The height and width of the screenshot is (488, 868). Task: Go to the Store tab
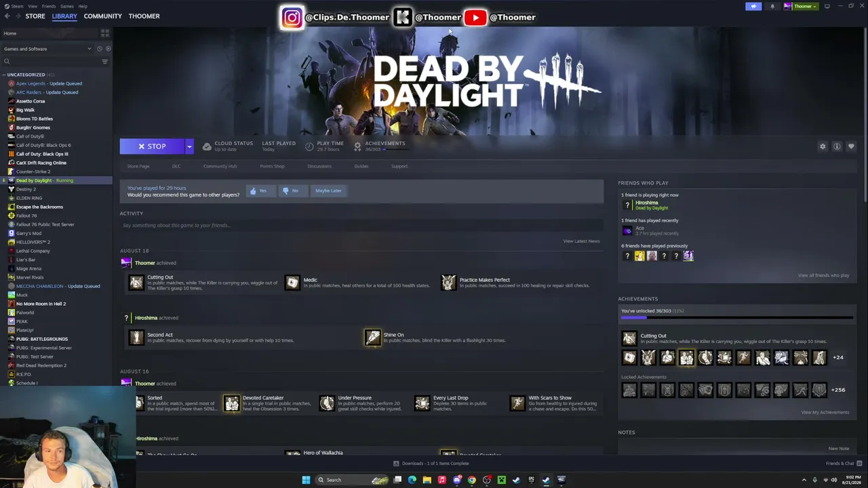point(35,16)
